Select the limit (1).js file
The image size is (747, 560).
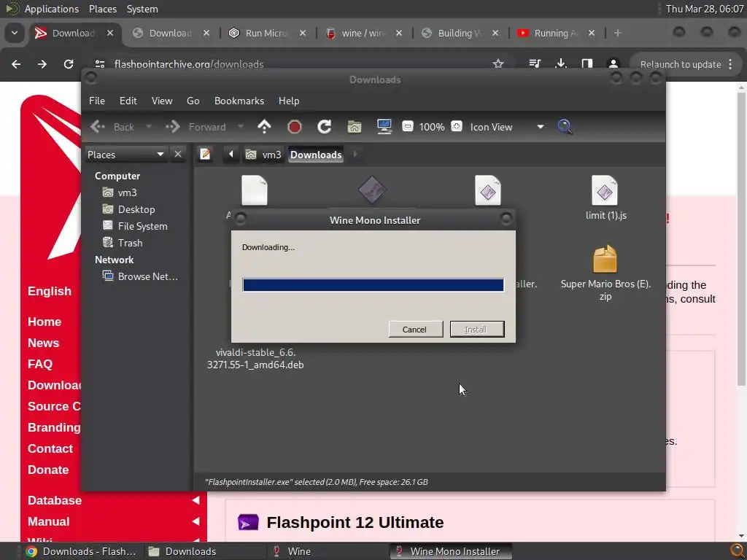tap(605, 198)
